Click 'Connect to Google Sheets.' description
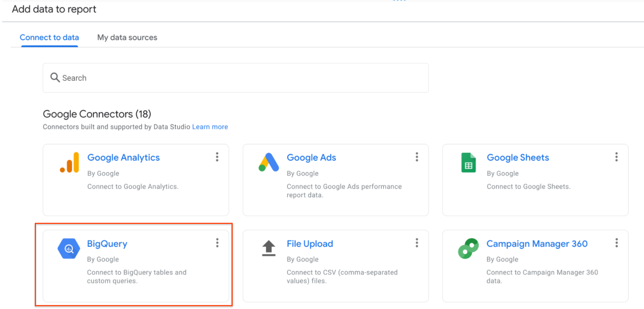 pos(529,187)
